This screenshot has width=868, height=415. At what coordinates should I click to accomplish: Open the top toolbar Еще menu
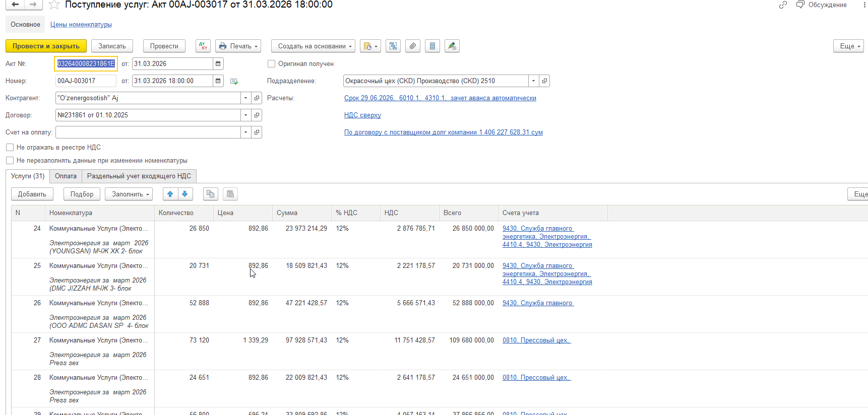pos(849,46)
